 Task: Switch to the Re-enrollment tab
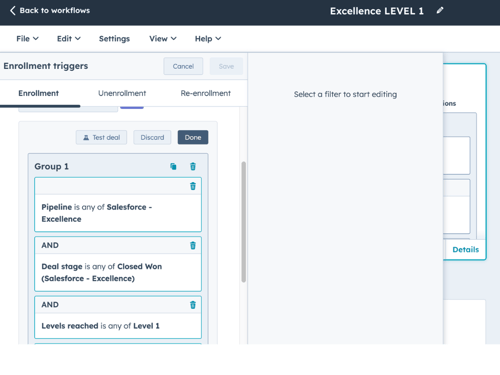pyautogui.click(x=206, y=93)
